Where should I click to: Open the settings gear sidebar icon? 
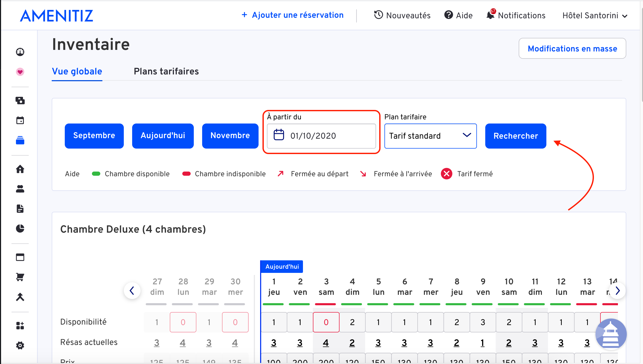[20, 345]
